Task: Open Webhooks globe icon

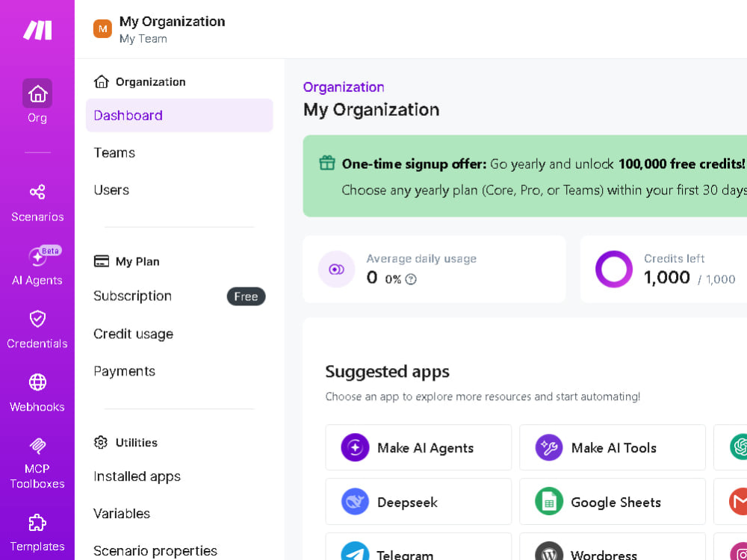Action: pos(37,382)
